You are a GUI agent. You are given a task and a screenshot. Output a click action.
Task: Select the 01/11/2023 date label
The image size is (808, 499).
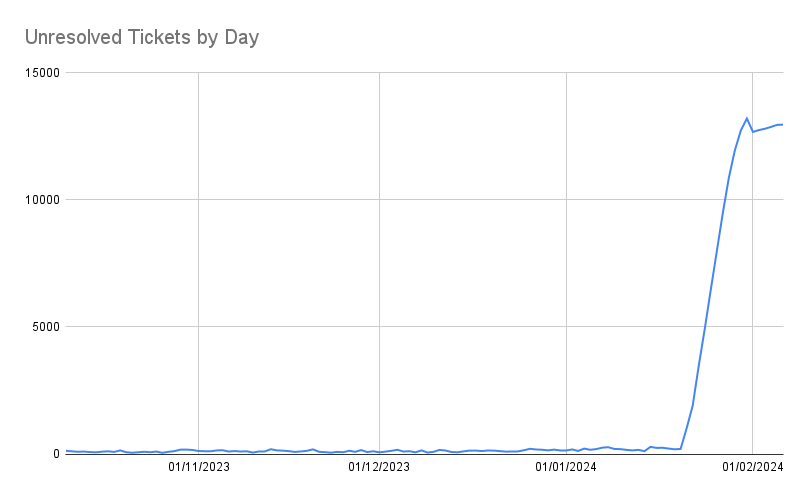[x=198, y=466]
